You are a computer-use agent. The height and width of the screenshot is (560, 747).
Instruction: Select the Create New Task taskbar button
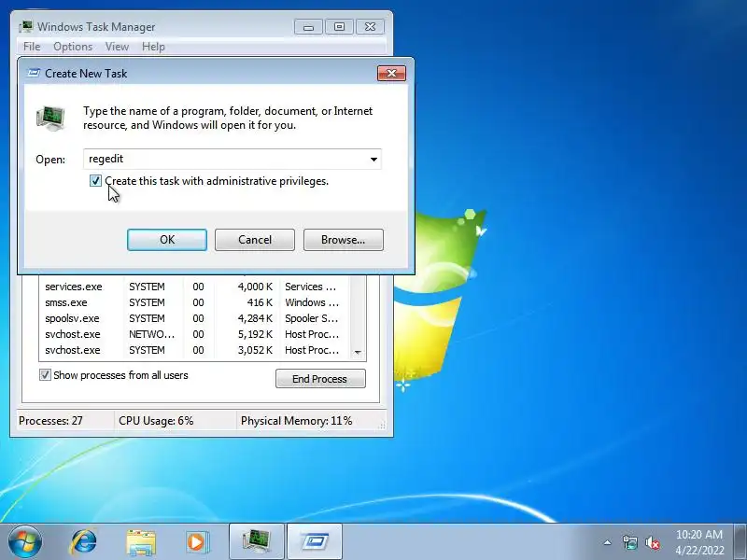315,541
